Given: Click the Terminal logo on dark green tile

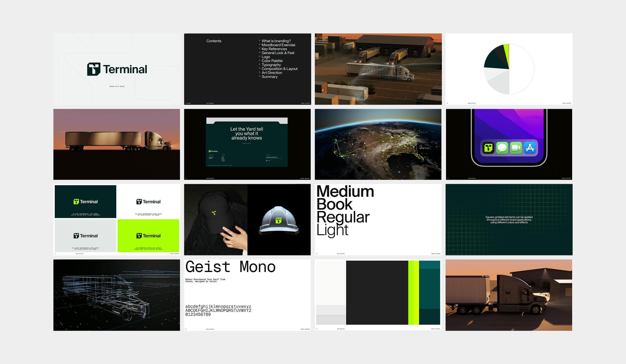Looking at the screenshot, I should click(x=85, y=202).
